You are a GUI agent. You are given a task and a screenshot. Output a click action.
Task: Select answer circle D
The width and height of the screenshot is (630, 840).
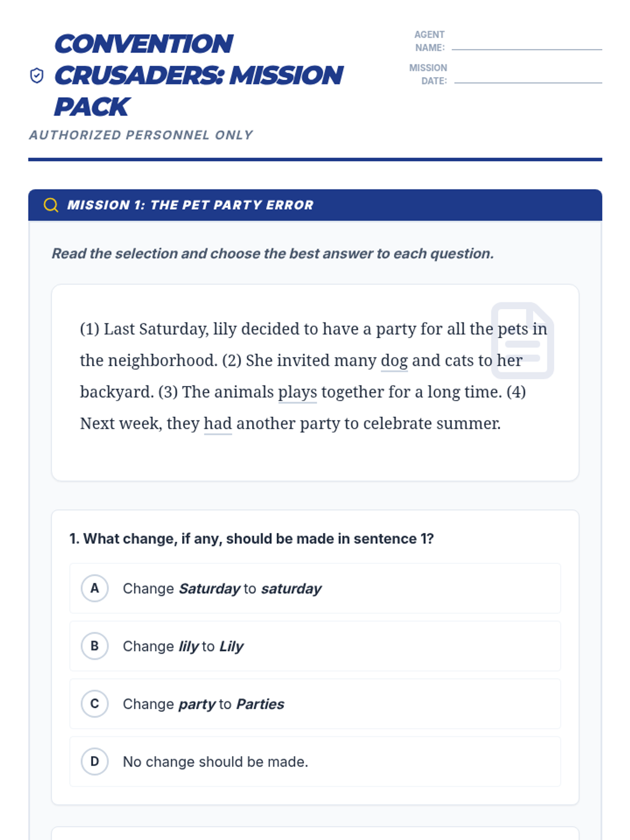click(x=94, y=761)
